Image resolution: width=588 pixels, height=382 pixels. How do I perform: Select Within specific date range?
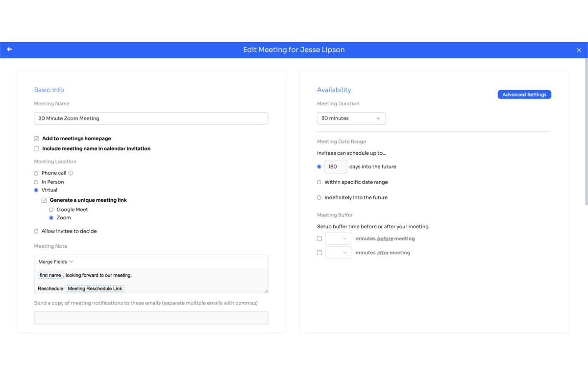point(319,182)
